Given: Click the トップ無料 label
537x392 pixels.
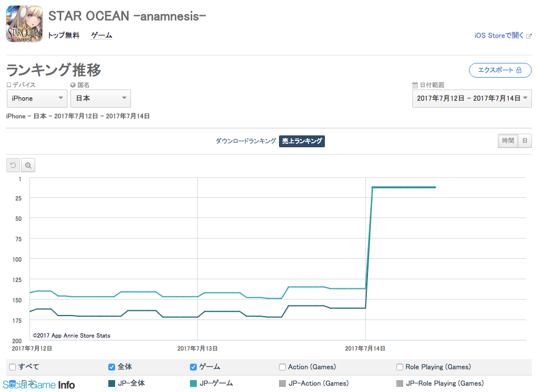Looking at the screenshot, I should pyautogui.click(x=64, y=35).
